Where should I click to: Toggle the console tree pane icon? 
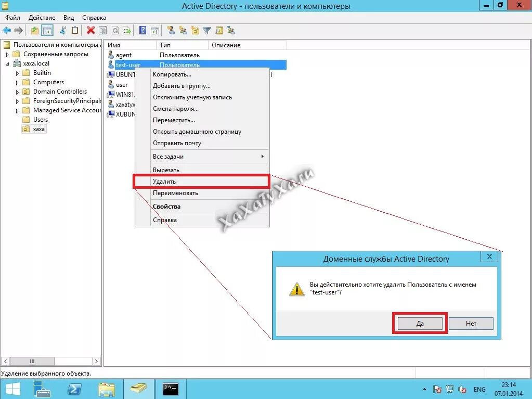coord(47,31)
